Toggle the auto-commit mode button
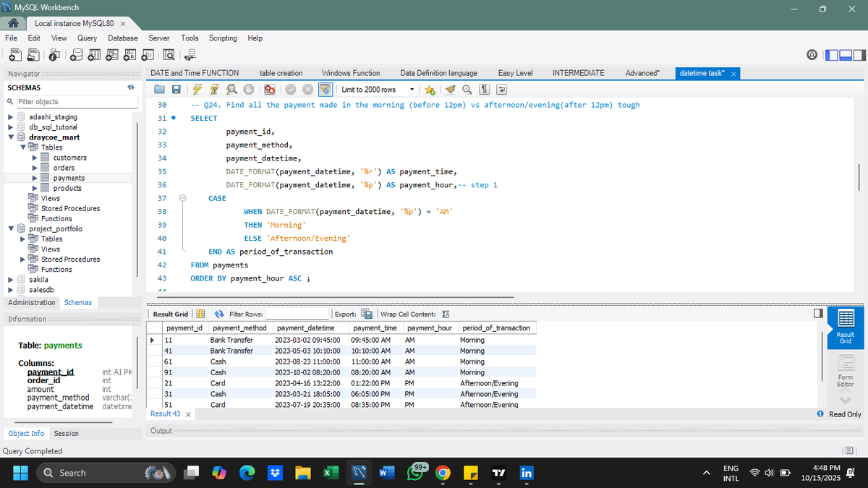Image resolution: width=868 pixels, height=488 pixels. tap(325, 90)
